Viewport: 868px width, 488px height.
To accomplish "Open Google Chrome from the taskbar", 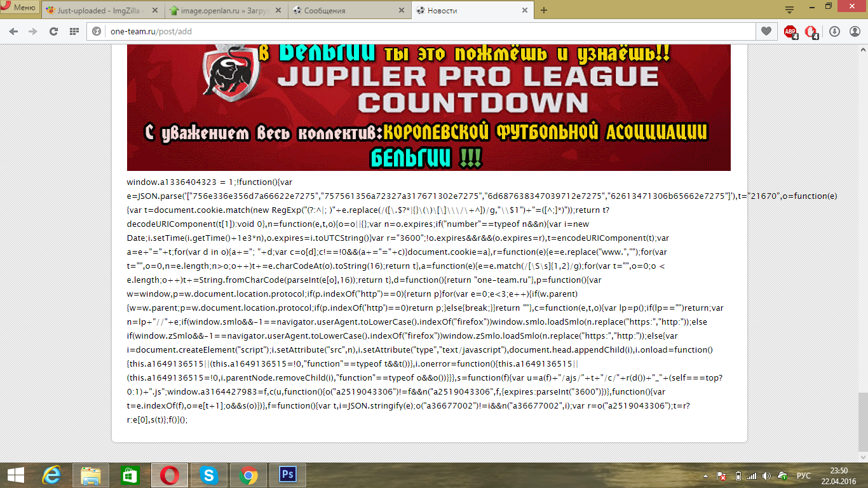I will tap(248, 475).
